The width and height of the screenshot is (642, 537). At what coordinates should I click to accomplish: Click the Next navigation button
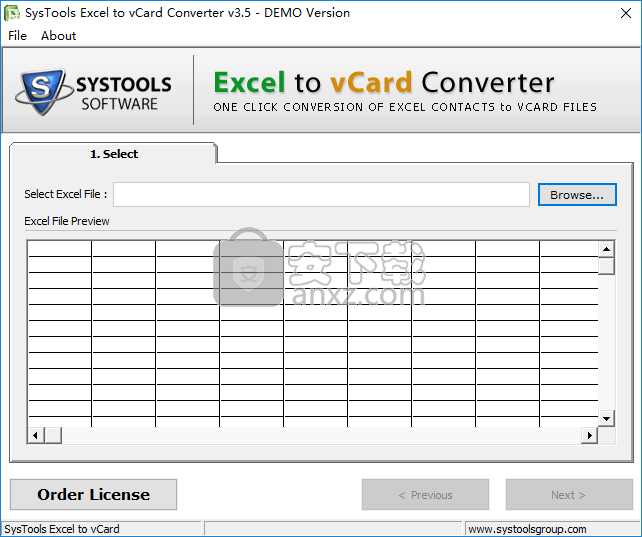(569, 495)
